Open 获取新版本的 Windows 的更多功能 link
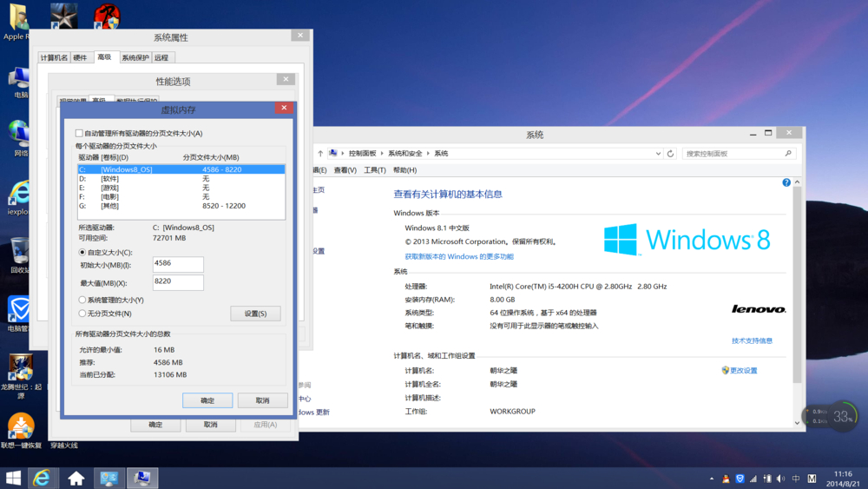The width and height of the screenshot is (868, 489). coord(459,256)
